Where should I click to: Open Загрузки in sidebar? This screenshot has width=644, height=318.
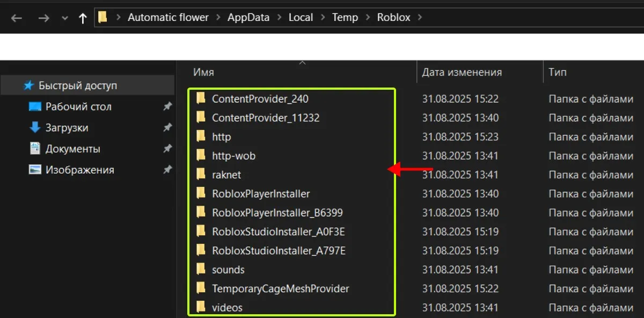(67, 128)
